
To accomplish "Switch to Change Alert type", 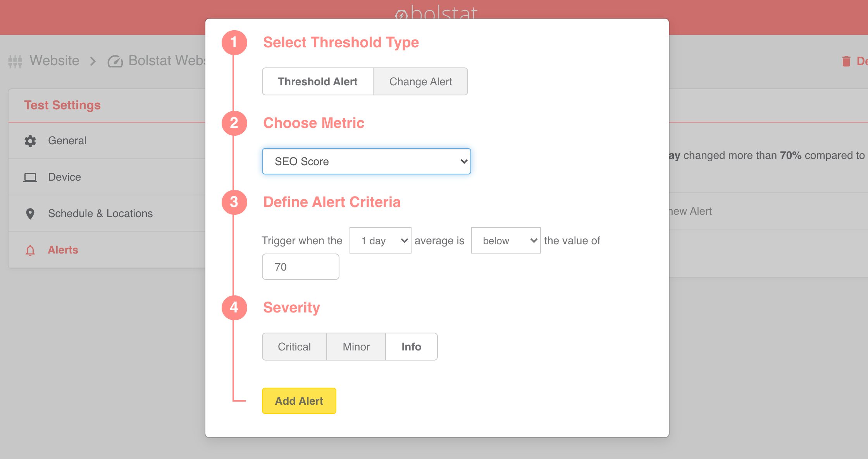I will [420, 81].
